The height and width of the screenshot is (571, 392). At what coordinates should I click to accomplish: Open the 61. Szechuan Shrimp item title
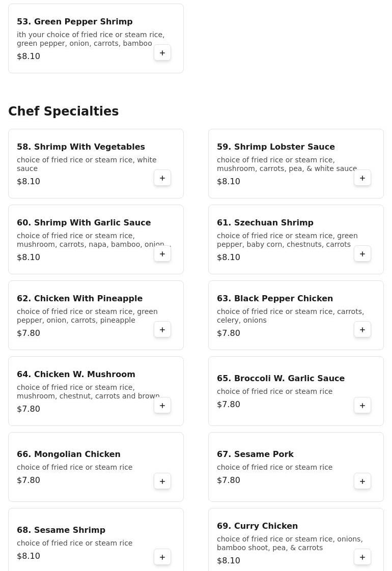[x=265, y=222]
